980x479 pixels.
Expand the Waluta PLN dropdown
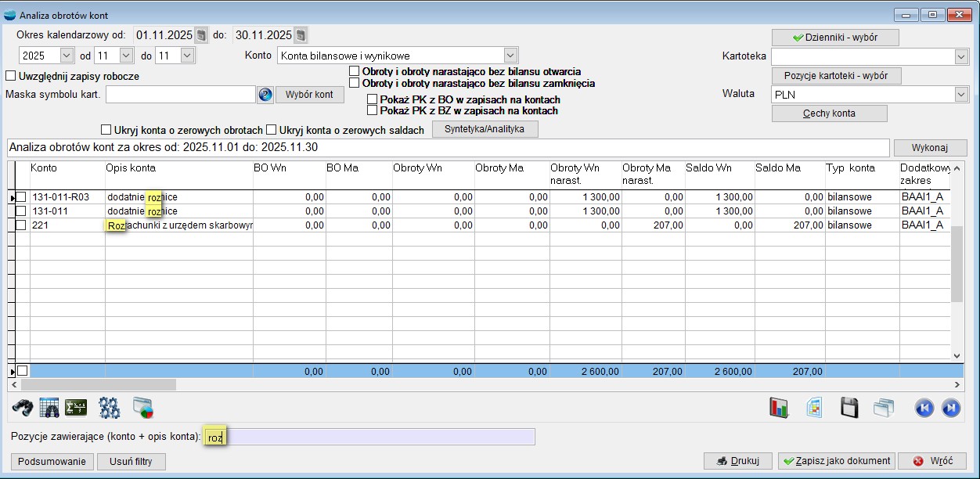click(961, 94)
